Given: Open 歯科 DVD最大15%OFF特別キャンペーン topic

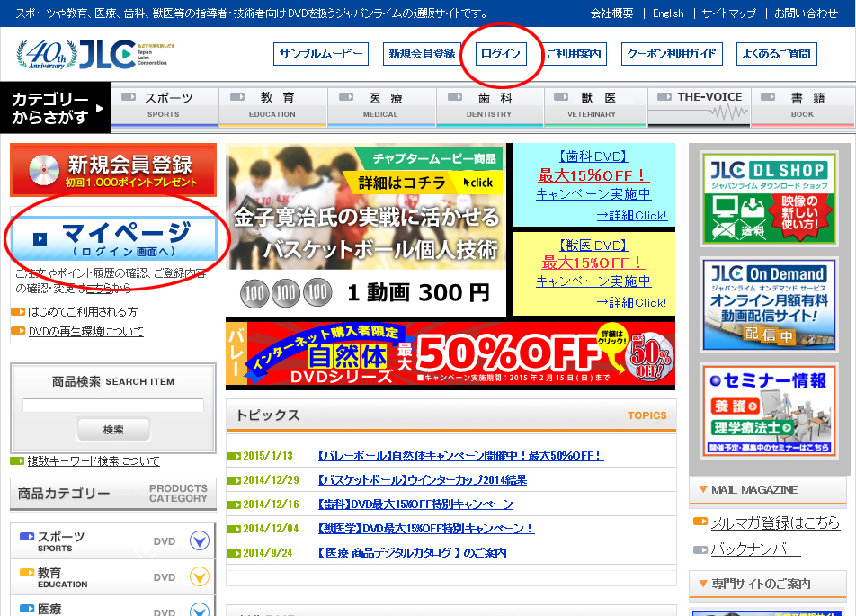Looking at the screenshot, I should pos(415,504).
